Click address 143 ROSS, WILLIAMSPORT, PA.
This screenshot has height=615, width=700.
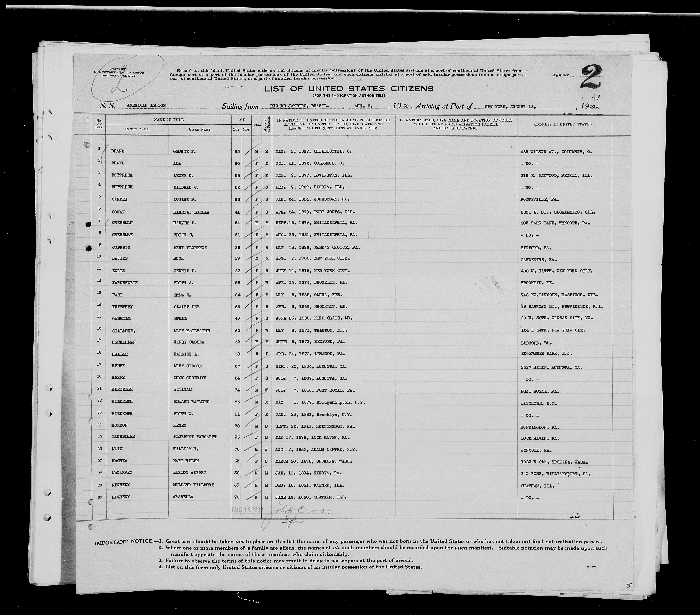(x=555, y=474)
